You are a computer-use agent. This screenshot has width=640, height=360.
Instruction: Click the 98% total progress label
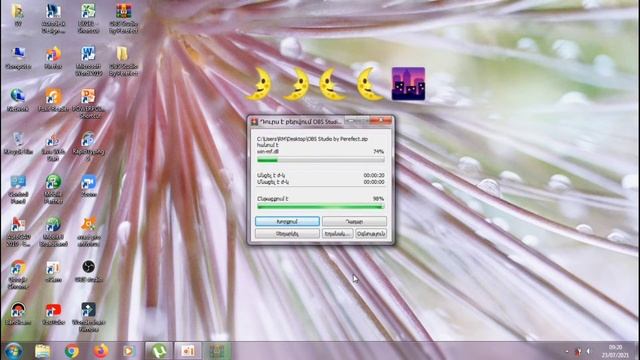pyautogui.click(x=378, y=199)
